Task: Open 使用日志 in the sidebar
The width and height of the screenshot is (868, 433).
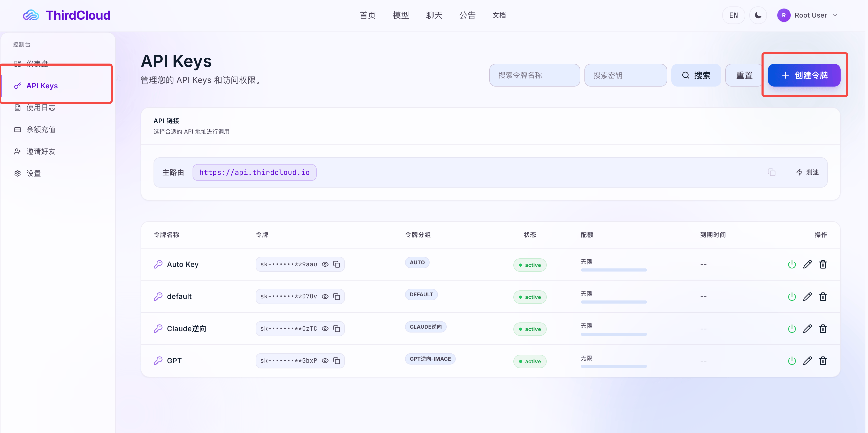Action: (x=57, y=107)
